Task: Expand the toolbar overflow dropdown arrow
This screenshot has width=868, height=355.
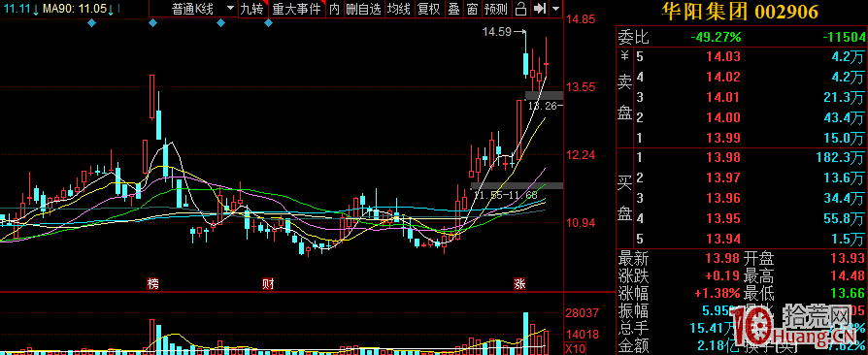Action: (555, 9)
